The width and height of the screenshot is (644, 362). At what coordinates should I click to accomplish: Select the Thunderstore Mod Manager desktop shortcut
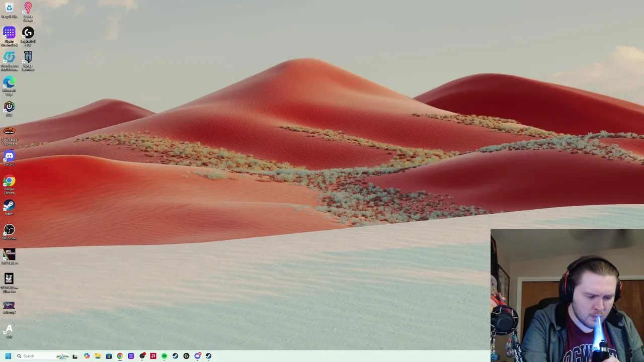click(9, 61)
